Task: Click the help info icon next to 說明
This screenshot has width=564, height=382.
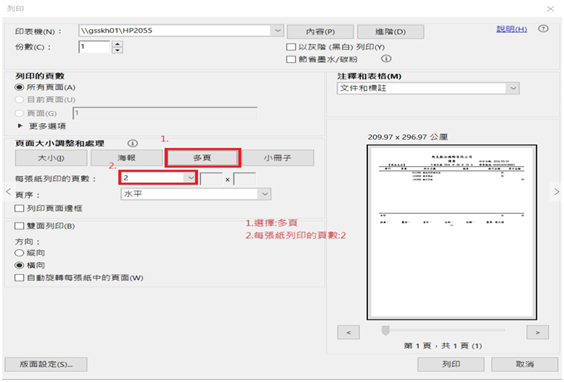Action: coord(543,29)
